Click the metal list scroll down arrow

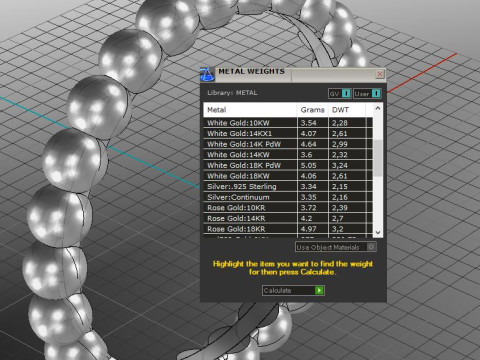(378, 232)
